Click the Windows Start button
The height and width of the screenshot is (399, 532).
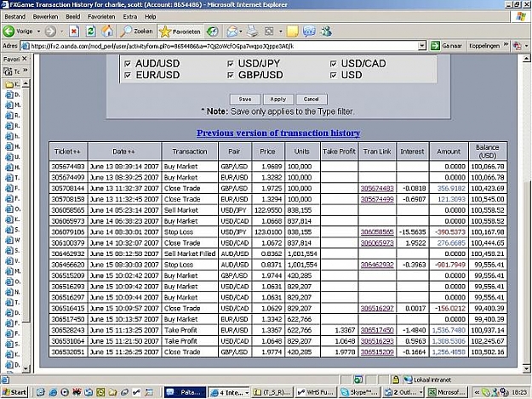pos(14,392)
